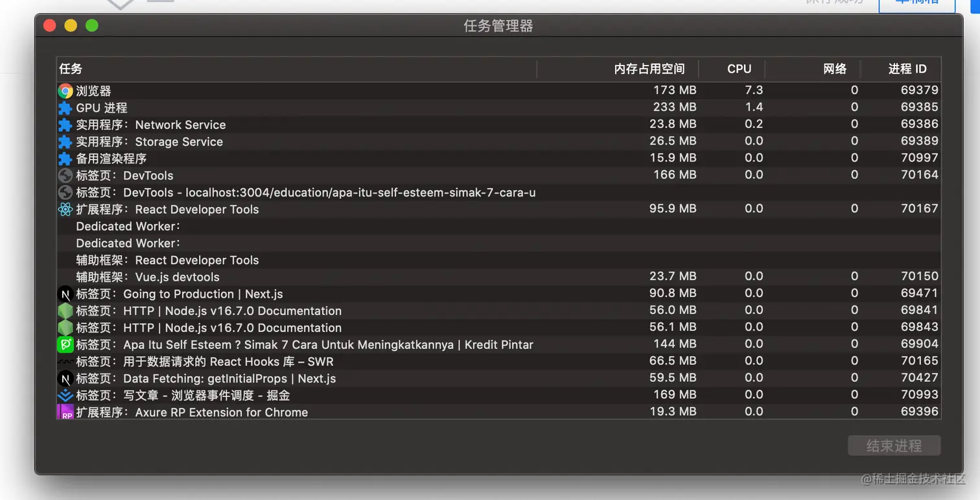
Task: Select 用于数据请求的 React Hooks 库 – SWR row
Action: [498, 361]
